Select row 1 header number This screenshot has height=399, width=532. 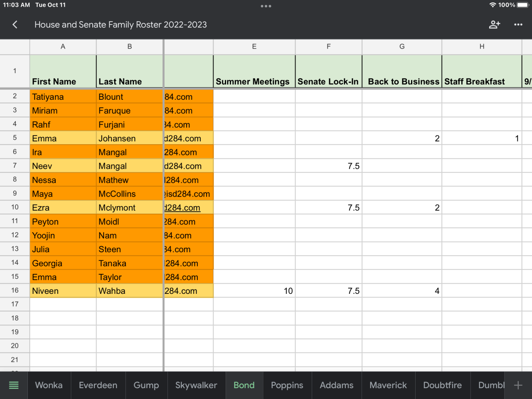pos(15,71)
